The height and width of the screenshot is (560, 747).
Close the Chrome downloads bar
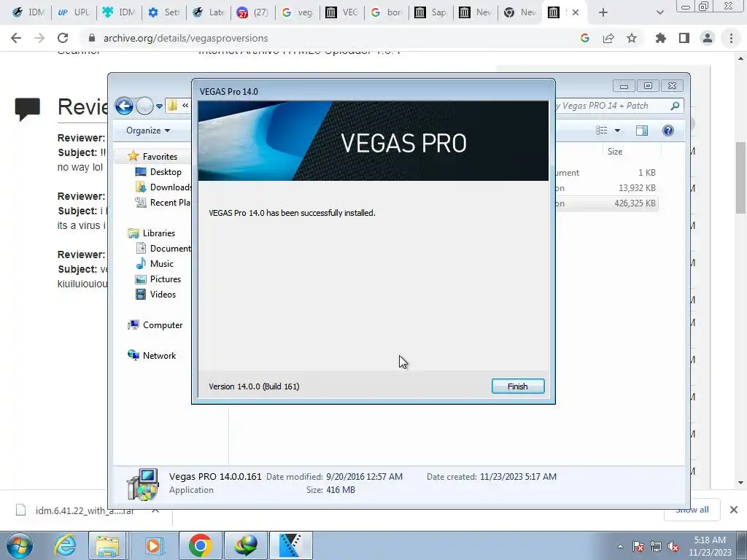tap(734, 510)
